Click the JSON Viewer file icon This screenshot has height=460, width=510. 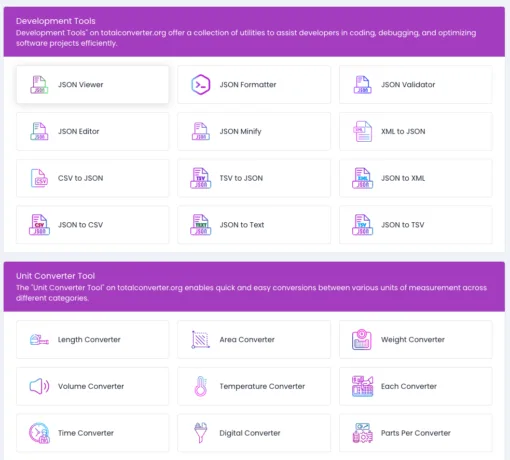coord(39,85)
